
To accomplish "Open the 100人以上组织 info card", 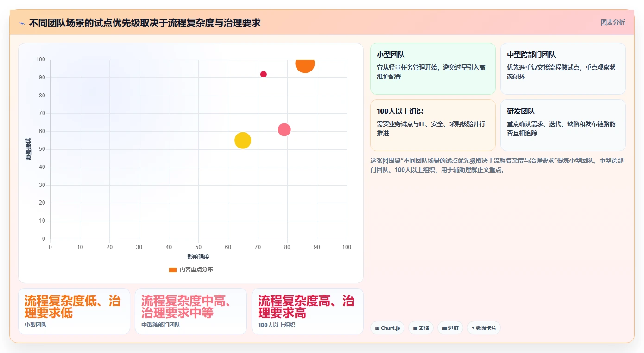I will click(x=433, y=125).
